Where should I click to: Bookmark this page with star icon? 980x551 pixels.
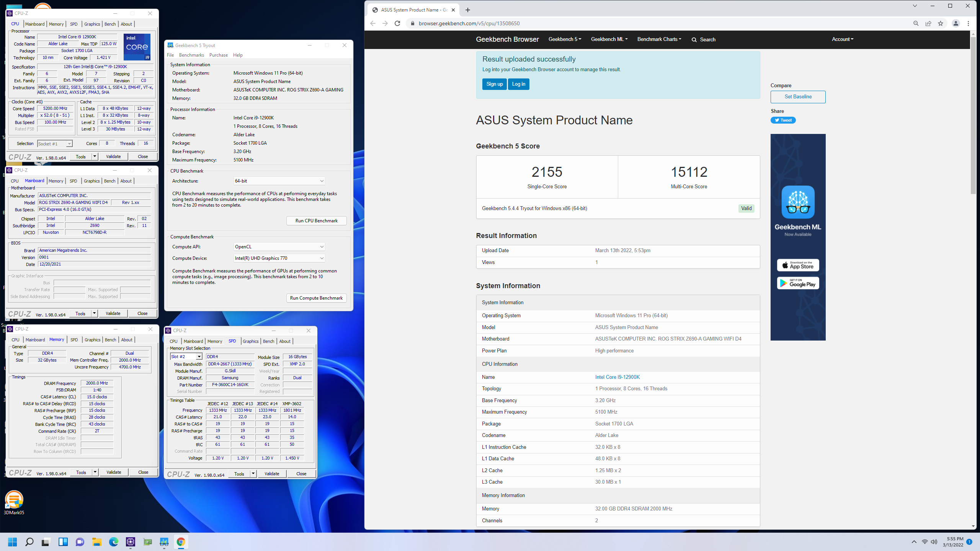click(x=941, y=23)
